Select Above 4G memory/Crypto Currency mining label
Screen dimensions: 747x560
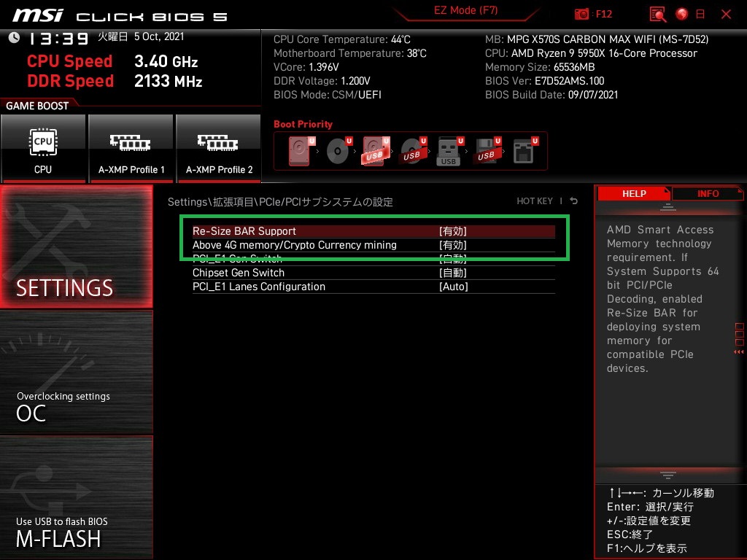pyautogui.click(x=295, y=245)
